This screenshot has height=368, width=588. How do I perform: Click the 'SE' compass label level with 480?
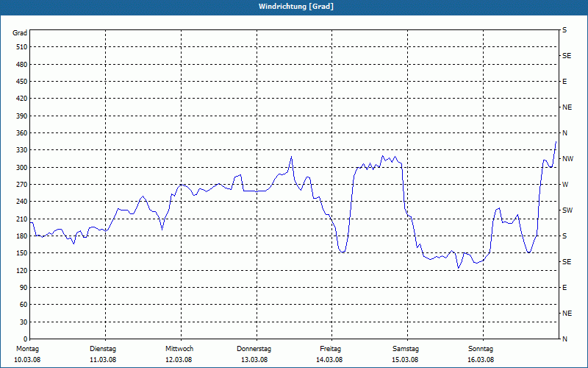[x=567, y=56]
